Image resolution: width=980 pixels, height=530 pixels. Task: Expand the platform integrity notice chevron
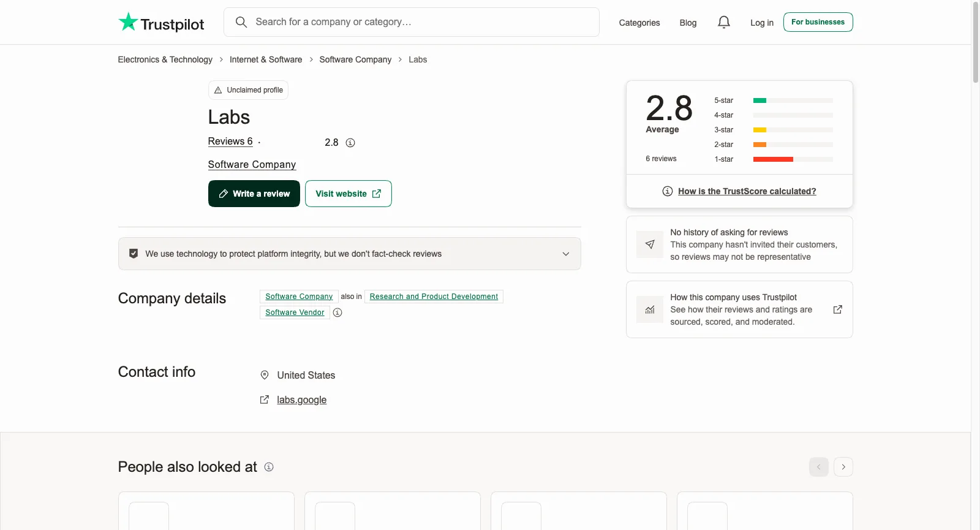pos(566,254)
